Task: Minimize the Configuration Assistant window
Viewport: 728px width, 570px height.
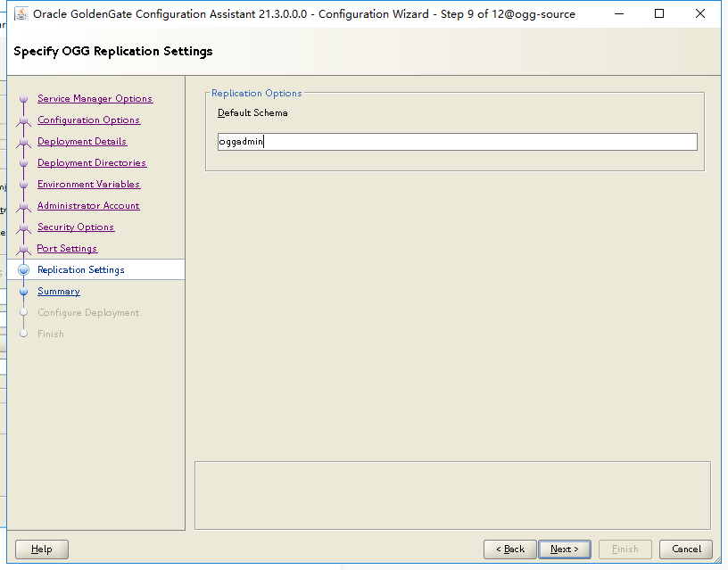Action: click(619, 14)
